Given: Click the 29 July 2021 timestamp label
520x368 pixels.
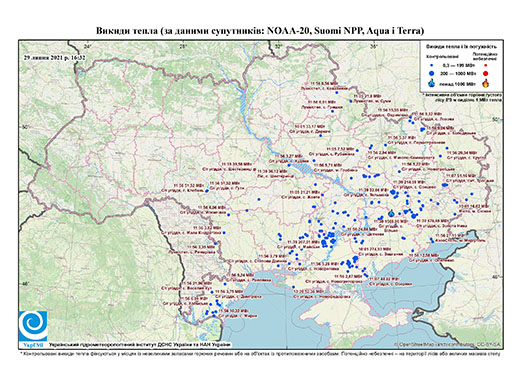Looking at the screenshot, I should (x=54, y=57).
